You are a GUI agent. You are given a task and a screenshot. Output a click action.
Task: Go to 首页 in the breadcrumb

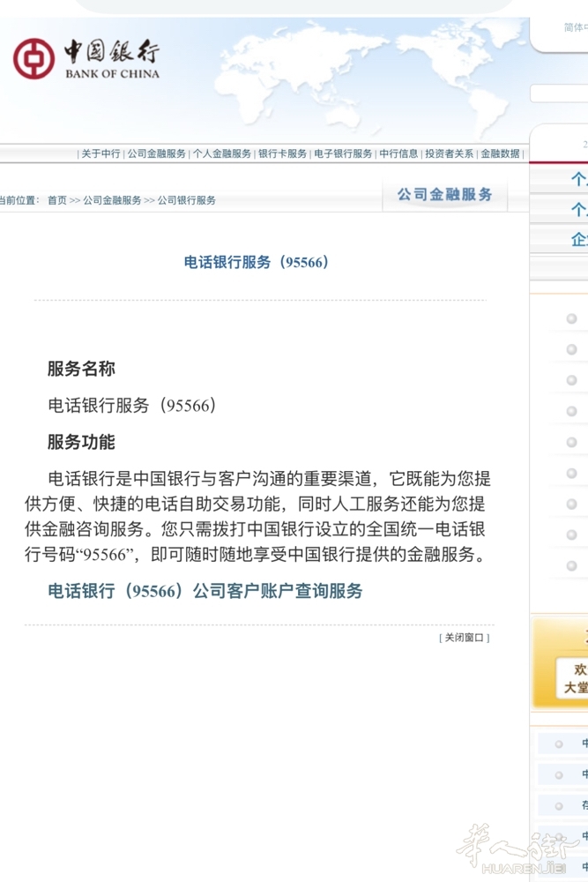[56, 200]
